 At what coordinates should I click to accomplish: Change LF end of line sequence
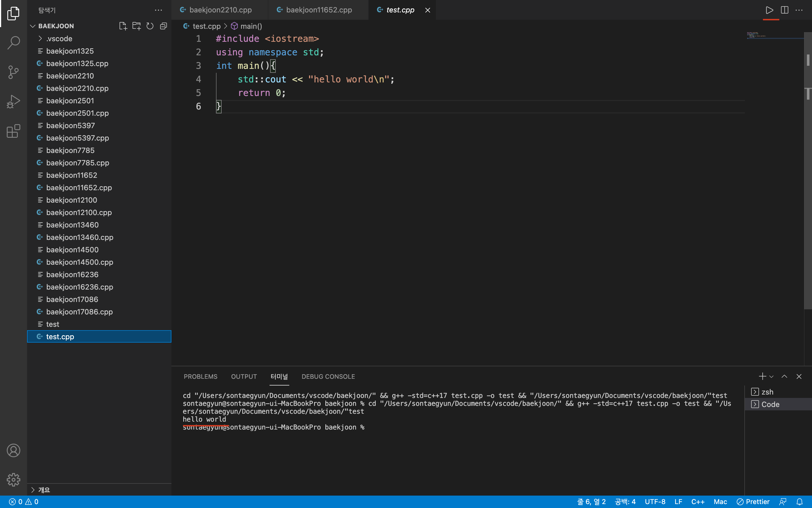click(678, 502)
